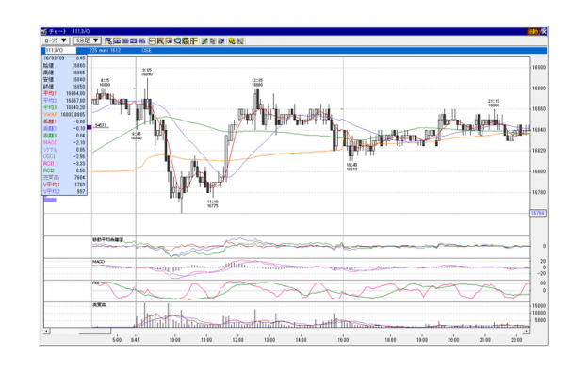
Task: Toggle the 連動 link button in title bar
Action: pos(533,31)
